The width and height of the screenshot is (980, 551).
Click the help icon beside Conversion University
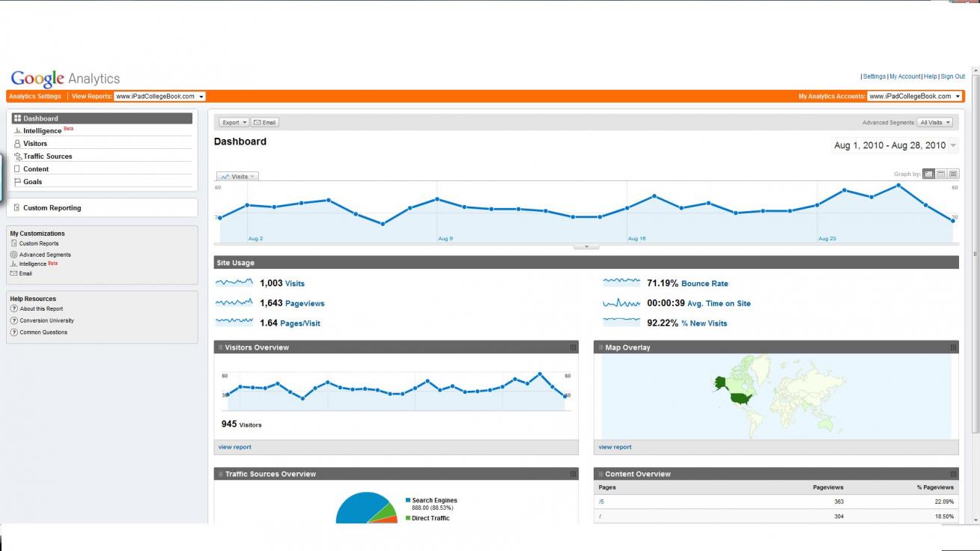tap(14, 320)
